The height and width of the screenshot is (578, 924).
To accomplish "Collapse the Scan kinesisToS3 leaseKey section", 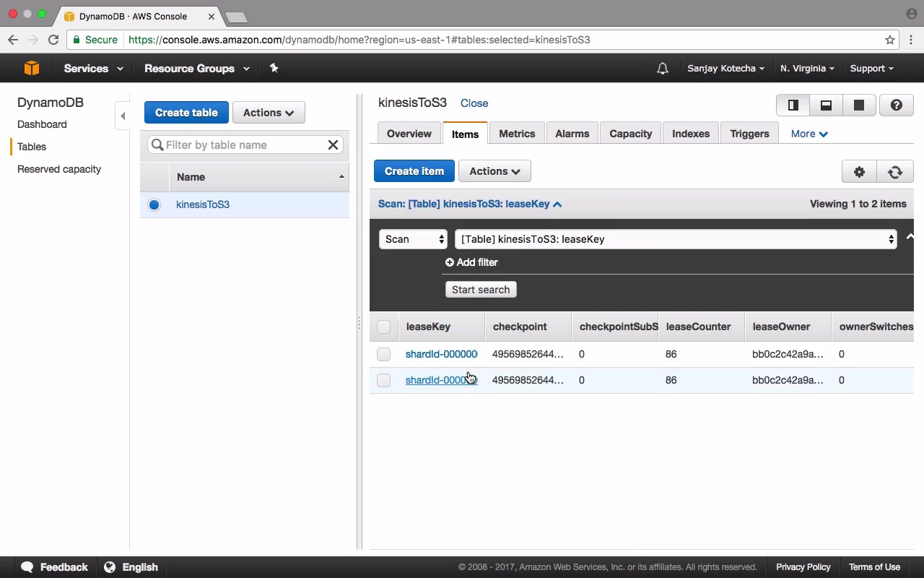I will [x=470, y=204].
